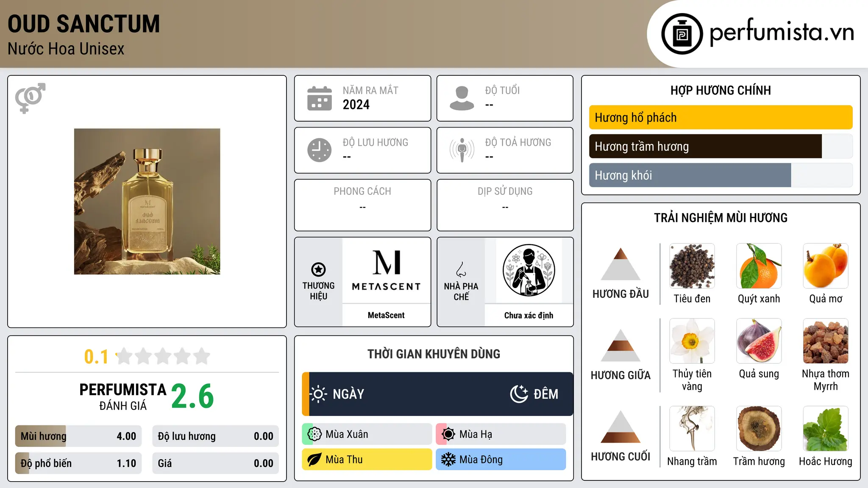Click the middle notes pyramid icon
868x488 pixels.
[x=620, y=345]
